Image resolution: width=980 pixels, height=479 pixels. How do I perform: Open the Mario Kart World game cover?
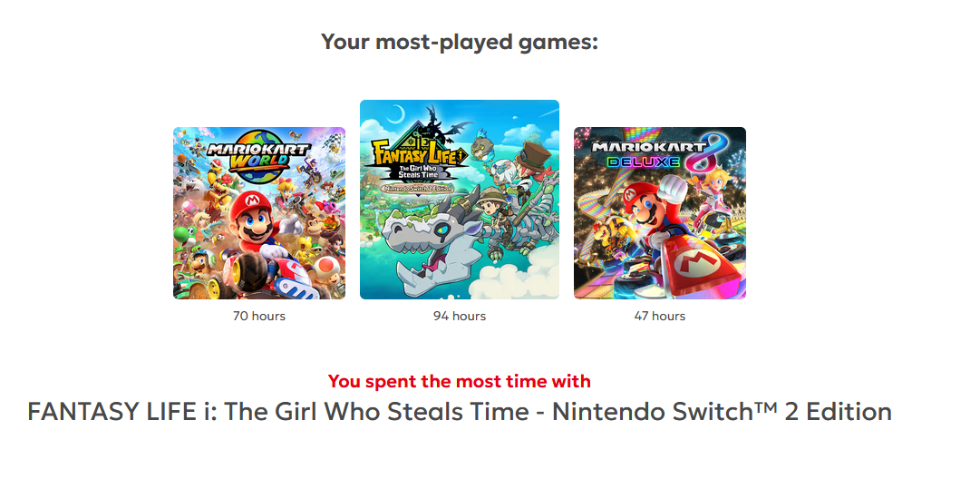[x=259, y=213]
